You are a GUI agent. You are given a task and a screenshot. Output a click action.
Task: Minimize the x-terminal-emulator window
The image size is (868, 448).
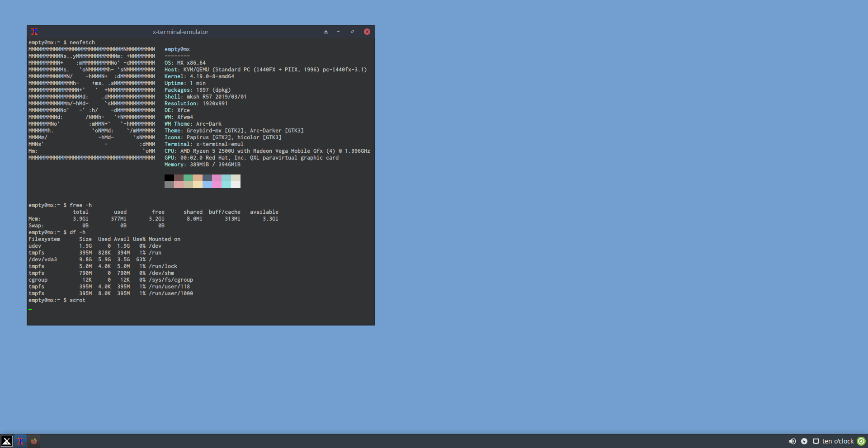[338, 32]
